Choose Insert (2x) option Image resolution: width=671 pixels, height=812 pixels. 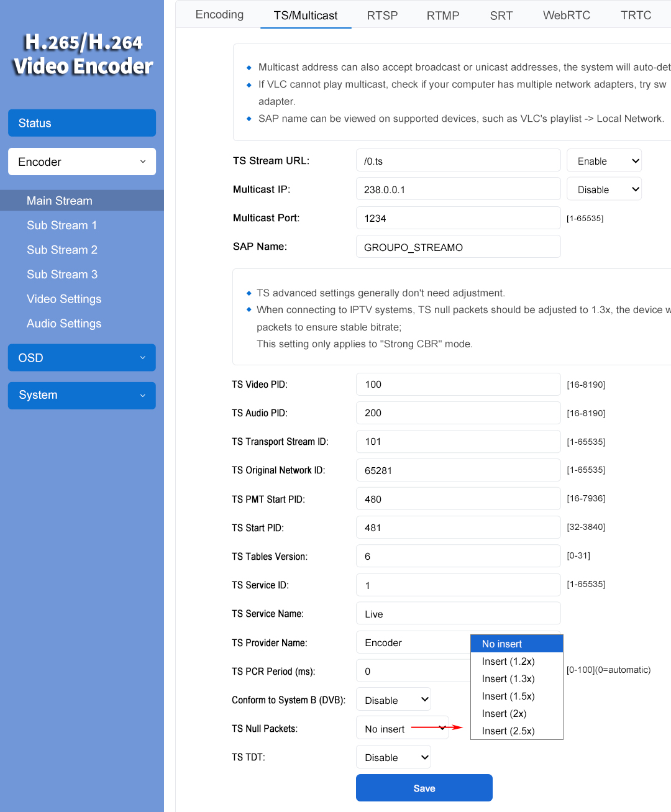click(x=517, y=713)
